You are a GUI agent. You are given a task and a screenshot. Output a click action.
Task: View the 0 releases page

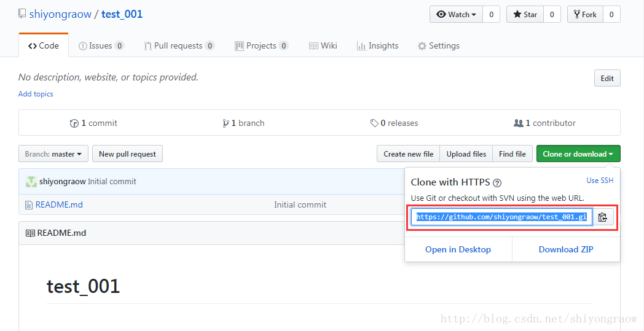[x=395, y=123]
